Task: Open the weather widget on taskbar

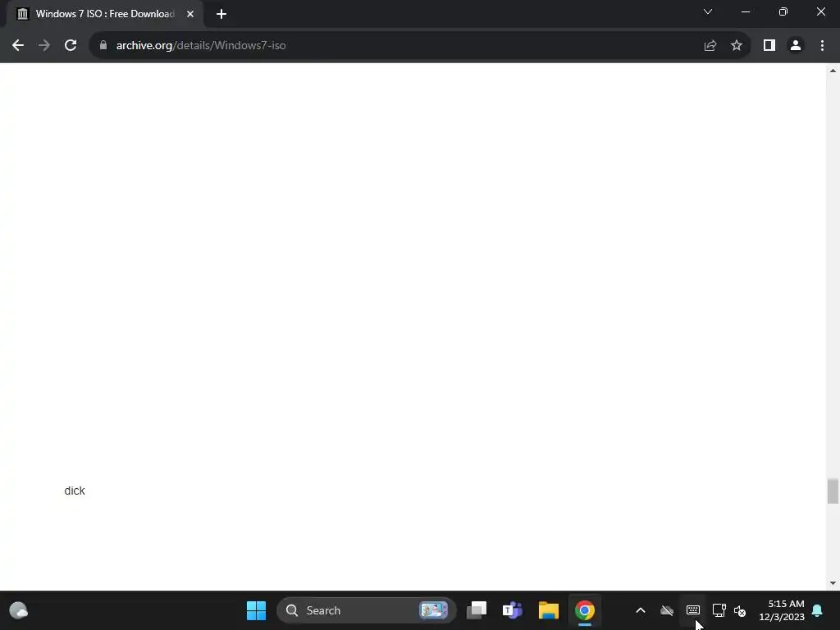Action: [x=19, y=610]
